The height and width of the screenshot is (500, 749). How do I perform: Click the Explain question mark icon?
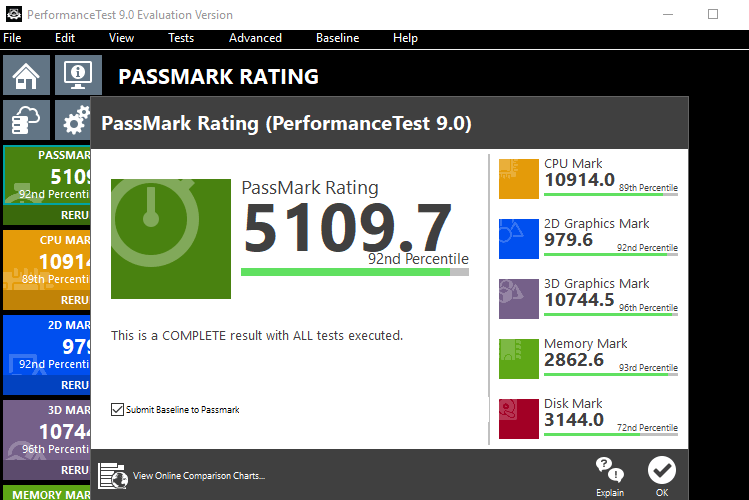(x=610, y=470)
